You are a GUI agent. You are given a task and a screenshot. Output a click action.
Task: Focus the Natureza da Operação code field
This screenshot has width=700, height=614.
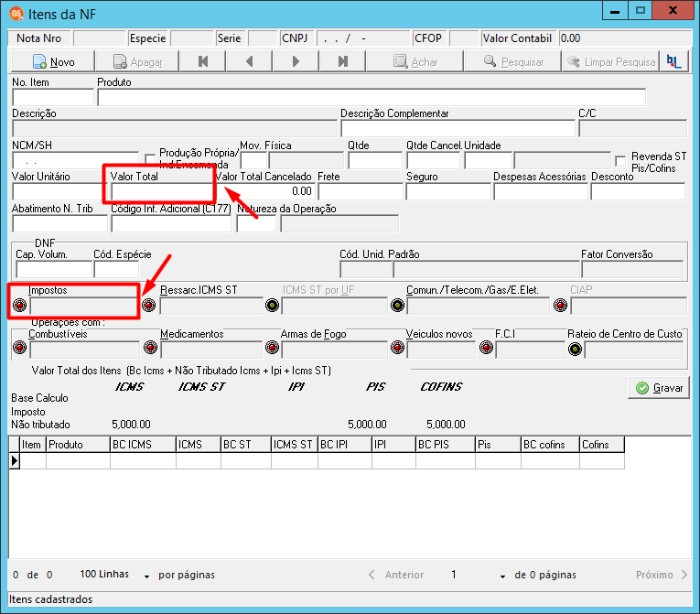tap(256, 223)
